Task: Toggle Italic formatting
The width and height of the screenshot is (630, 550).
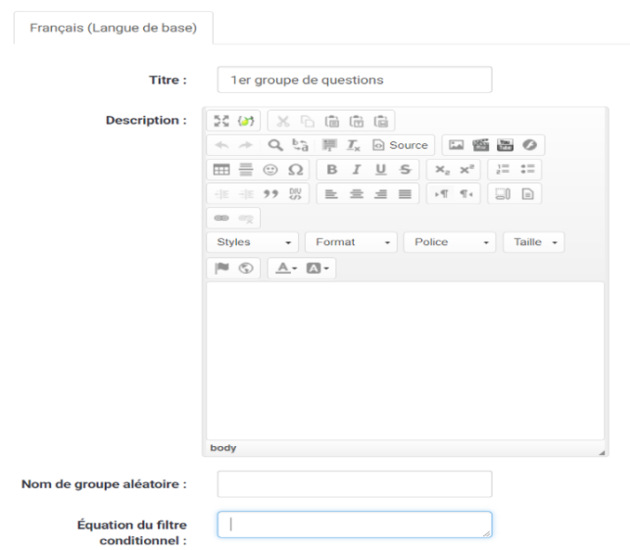Action: [356, 170]
